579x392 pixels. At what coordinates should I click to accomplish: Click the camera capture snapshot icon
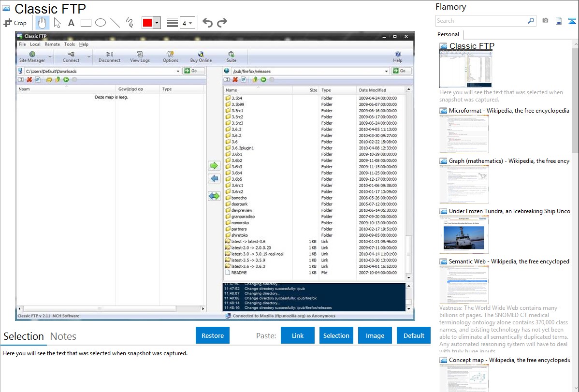[x=545, y=21]
